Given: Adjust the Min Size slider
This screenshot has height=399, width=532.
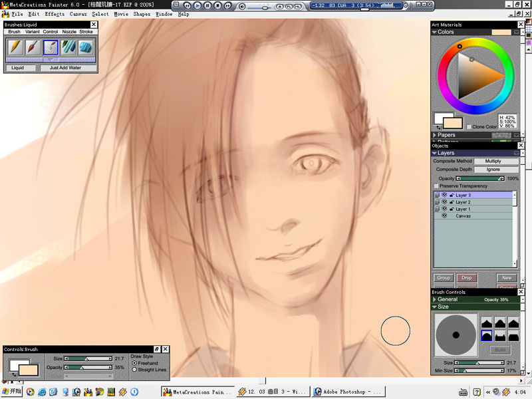Looking at the screenshot, I should point(479,371).
